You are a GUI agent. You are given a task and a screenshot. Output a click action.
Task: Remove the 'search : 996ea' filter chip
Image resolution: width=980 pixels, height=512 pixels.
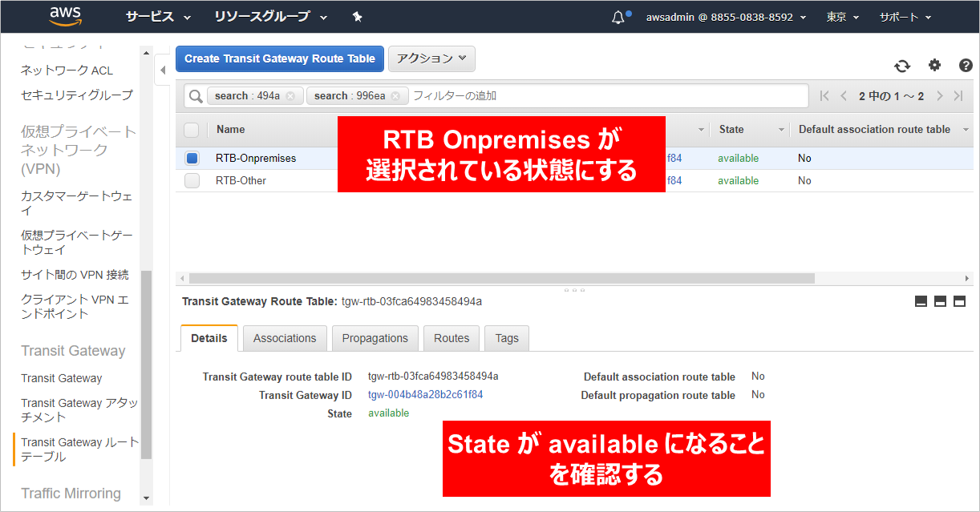pos(395,96)
